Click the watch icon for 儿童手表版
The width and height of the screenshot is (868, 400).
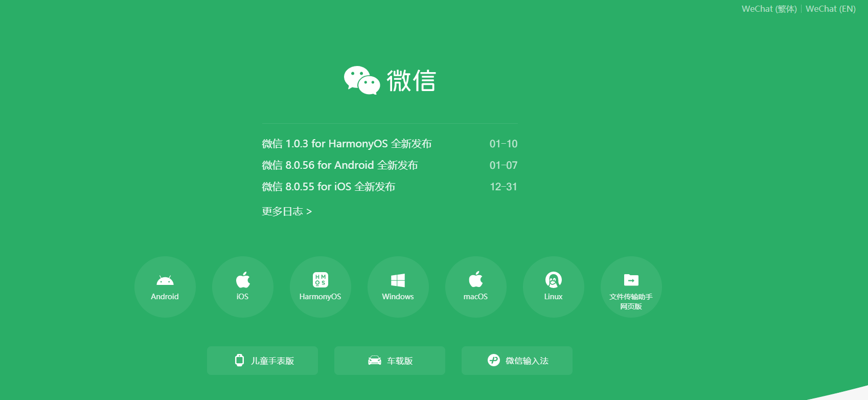point(239,360)
